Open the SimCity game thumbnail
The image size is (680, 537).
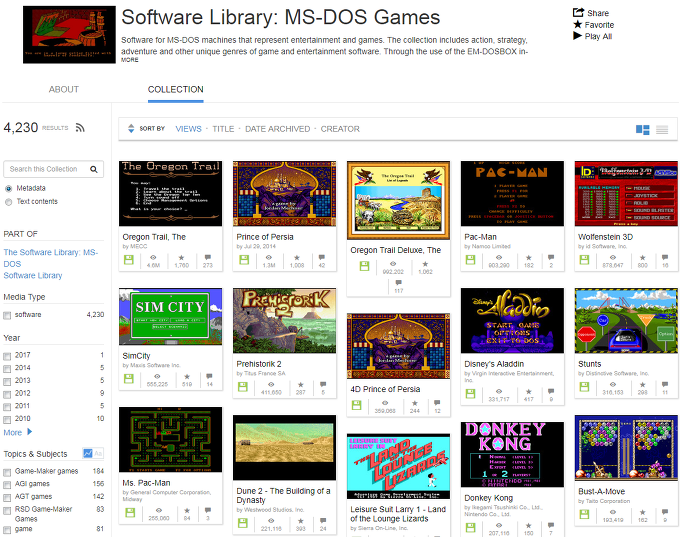tap(170, 317)
